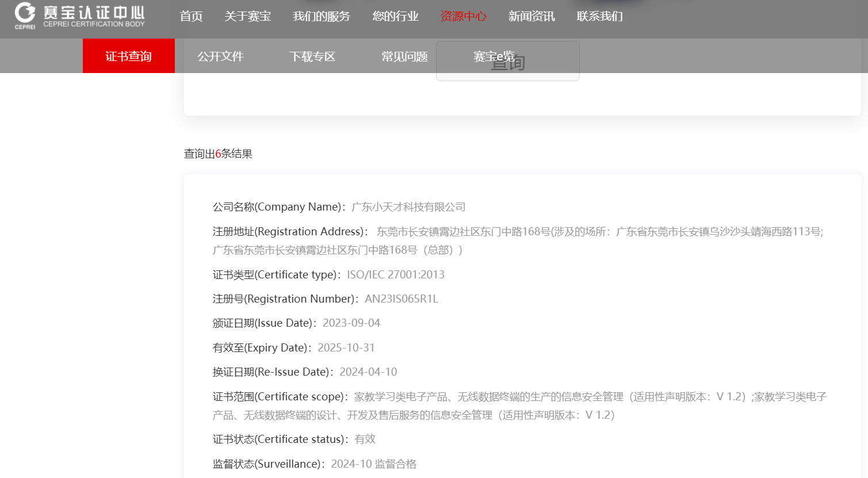Switch to the 常见问题 tab

click(404, 56)
